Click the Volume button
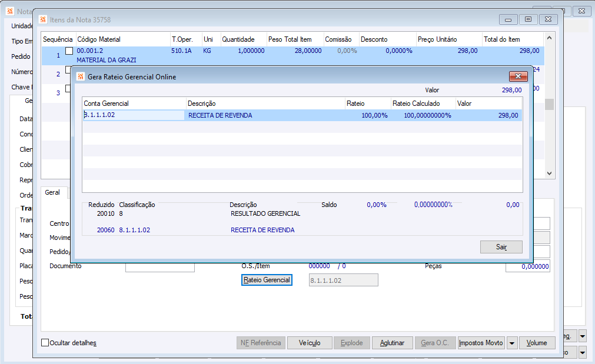 pyautogui.click(x=537, y=343)
